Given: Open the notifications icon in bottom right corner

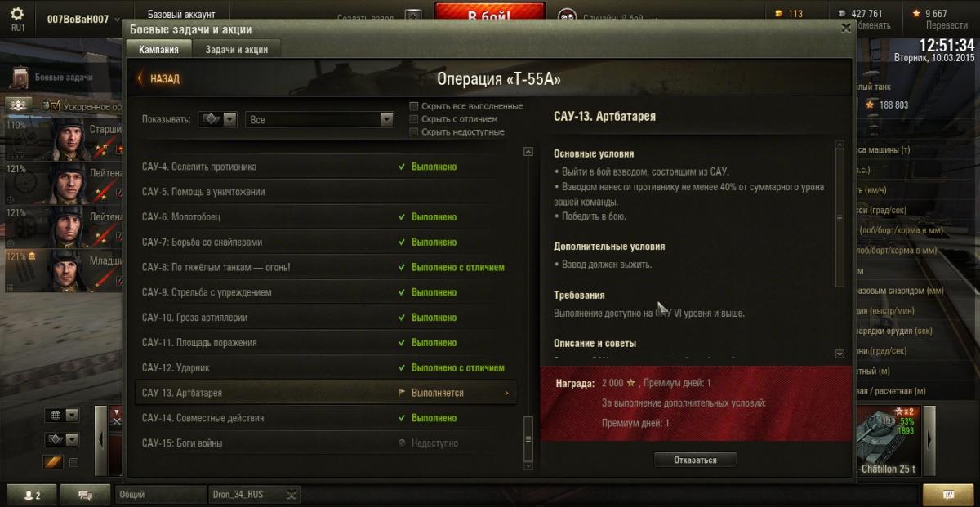Looking at the screenshot, I should click(x=947, y=495).
